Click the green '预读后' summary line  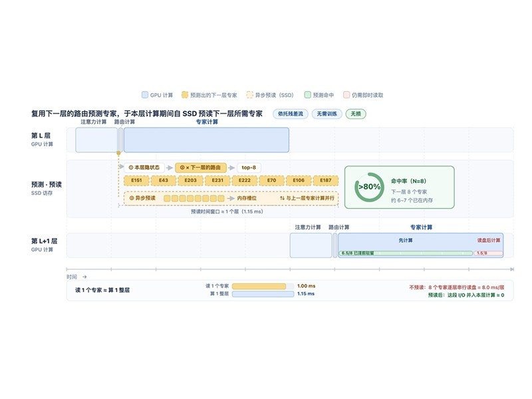point(466,295)
